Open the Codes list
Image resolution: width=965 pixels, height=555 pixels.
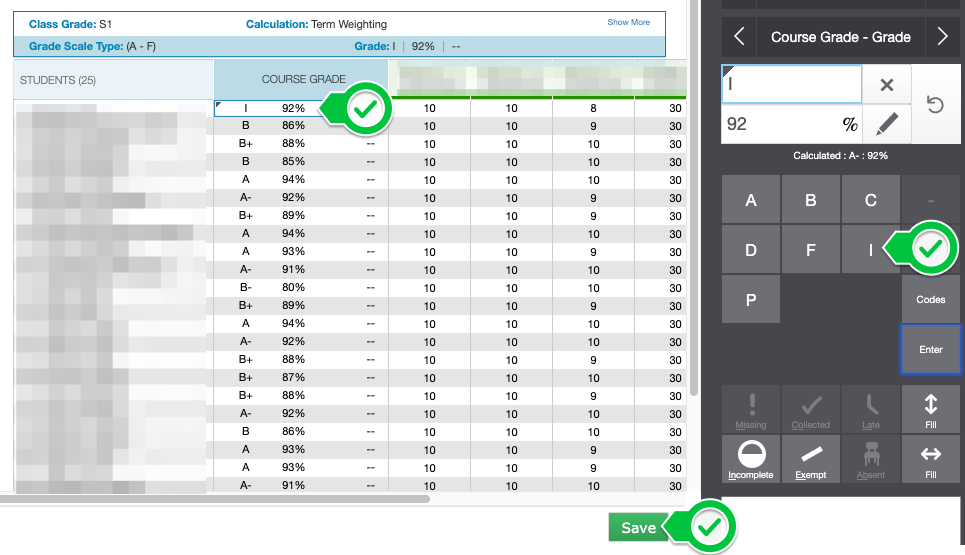(x=930, y=299)
